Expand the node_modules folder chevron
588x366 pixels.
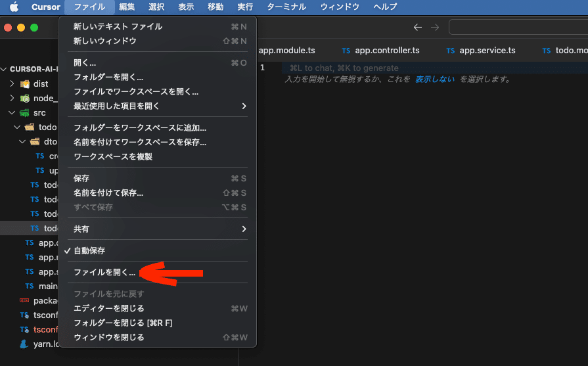click(x=12, y=99)
